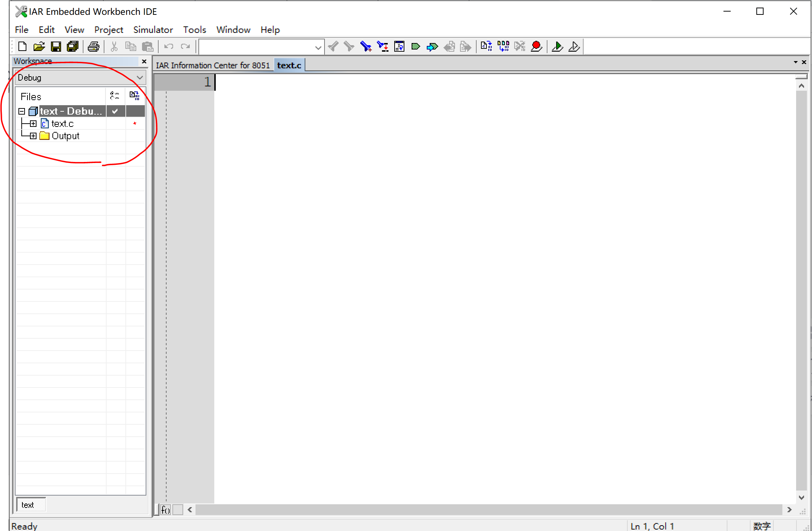The height and width of the screenshot is (531, 812).
Task: Click the New Document toolbar icon
Action: click(22, 47)
